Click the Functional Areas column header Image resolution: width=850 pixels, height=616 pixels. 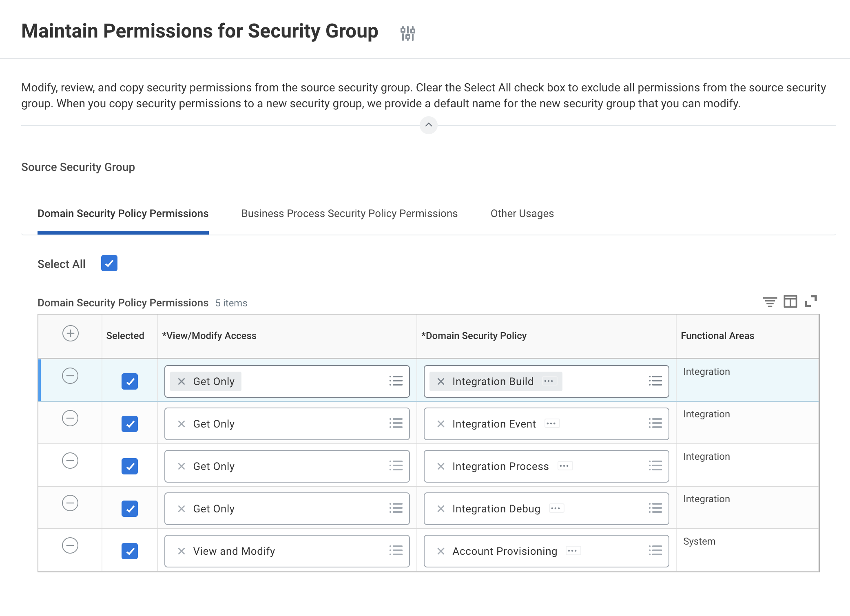tap(717, 336)
